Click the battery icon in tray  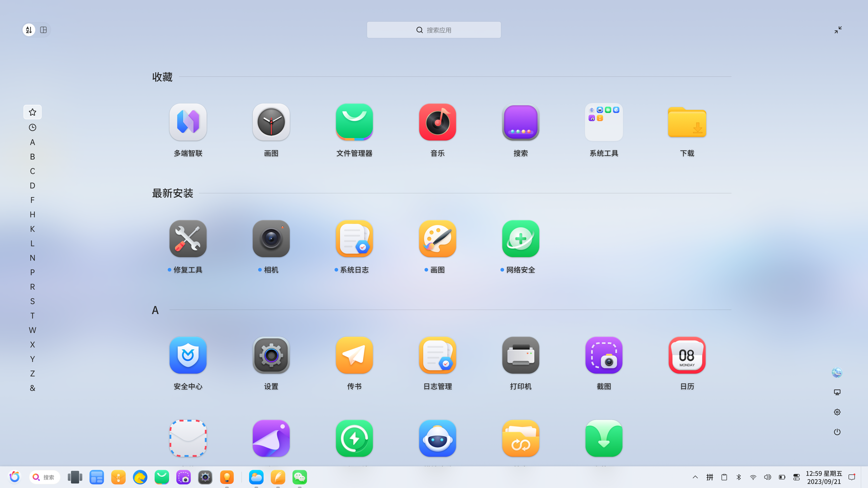coord(782,477)
